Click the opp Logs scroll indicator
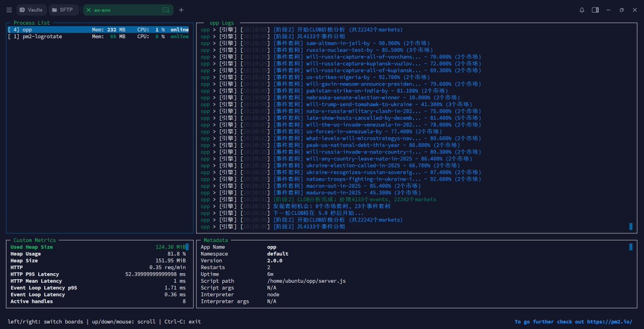Viewport: 644px width, 329px height. (x=631, y=227)
